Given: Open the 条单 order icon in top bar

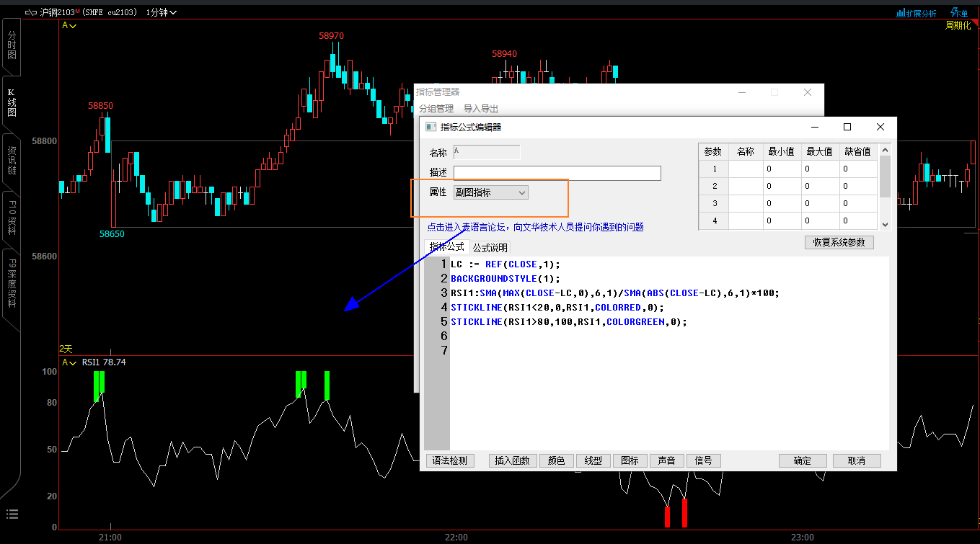Looking at the screenshot, I should pos(959,12).
